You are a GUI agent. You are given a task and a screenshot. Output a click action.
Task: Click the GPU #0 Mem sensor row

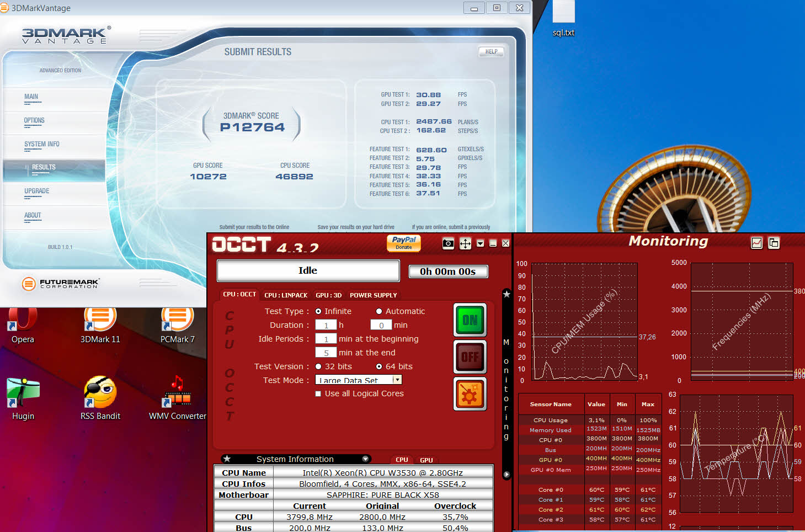click(x=590, y=470)
